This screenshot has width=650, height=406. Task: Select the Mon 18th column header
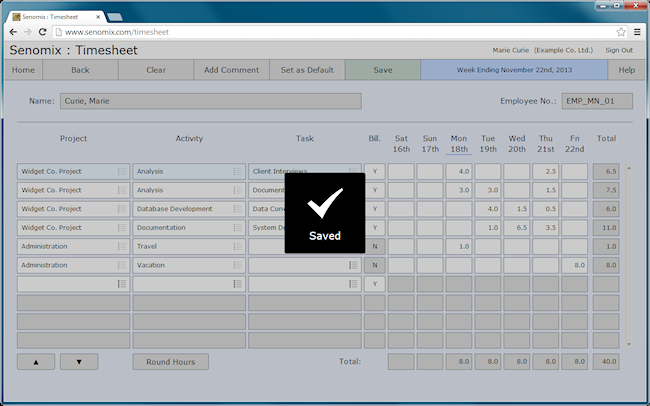point(459,143)
